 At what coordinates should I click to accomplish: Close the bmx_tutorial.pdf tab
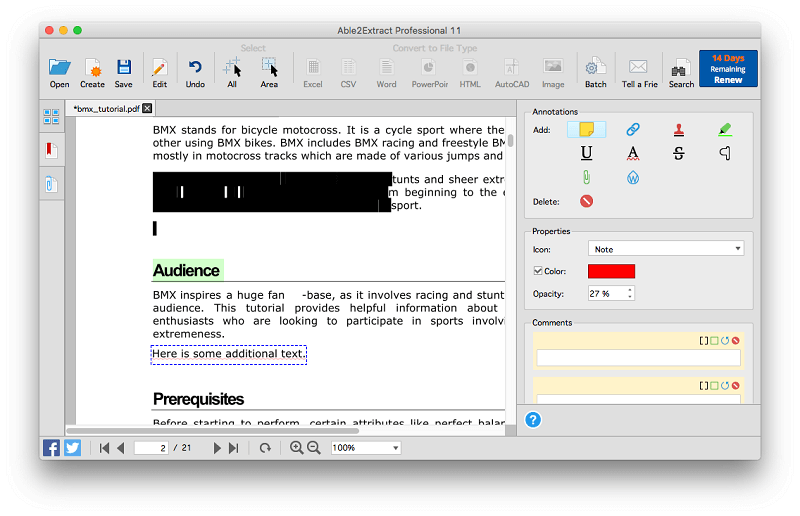pos(147,108)
